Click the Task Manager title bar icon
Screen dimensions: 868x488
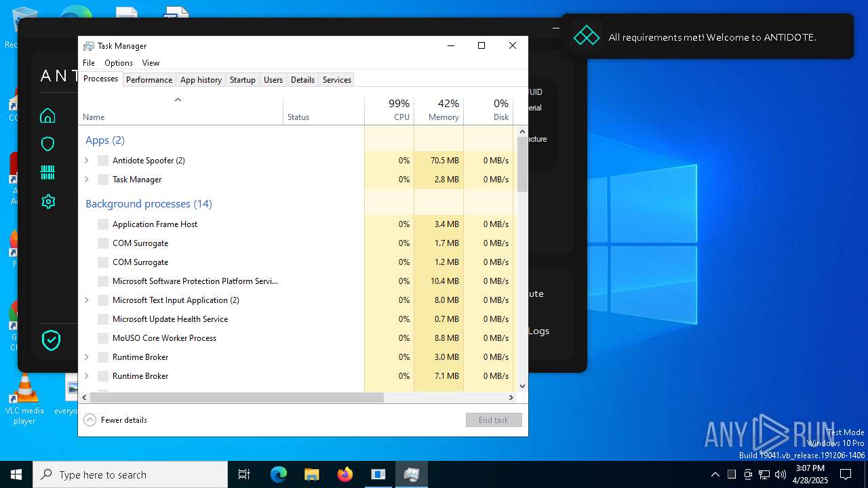click(x=89, y=46)
